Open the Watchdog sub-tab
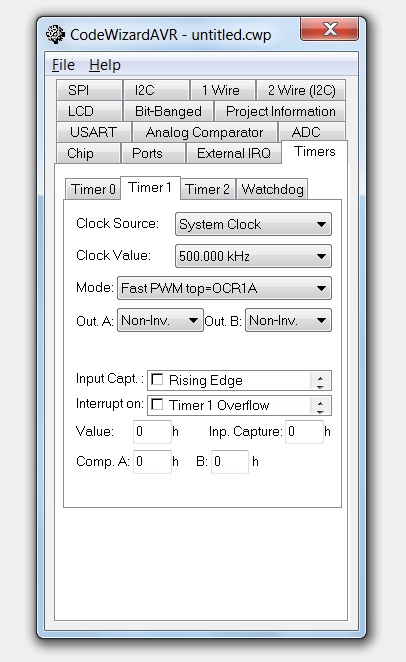Viewport: 406px width, 662px height. click(272, 189)
